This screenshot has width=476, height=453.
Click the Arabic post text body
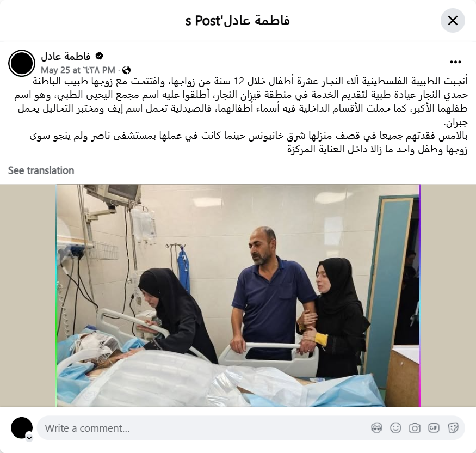point(241,115)
